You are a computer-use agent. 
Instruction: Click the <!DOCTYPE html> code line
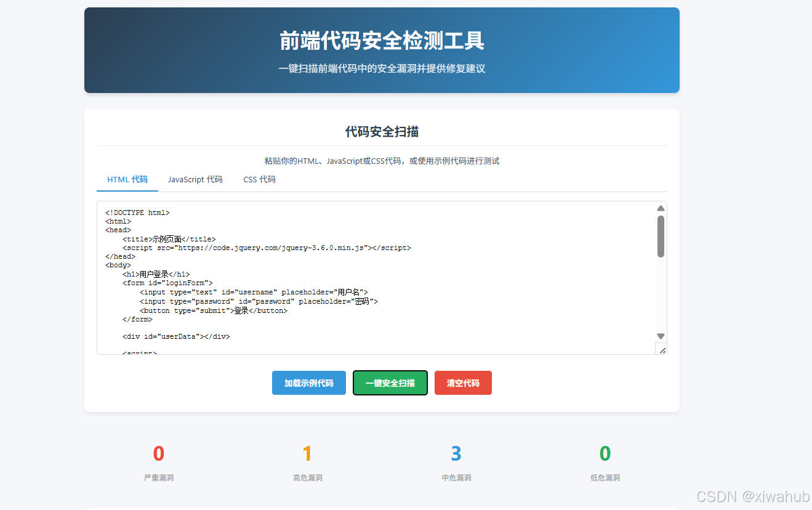point(137,212)
